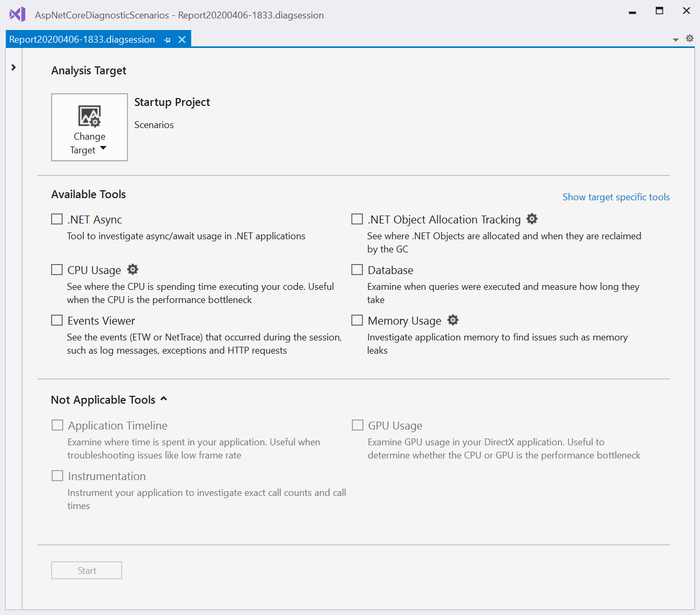
Task: Enable the Events Viewer tool
Action: point(56,320)
